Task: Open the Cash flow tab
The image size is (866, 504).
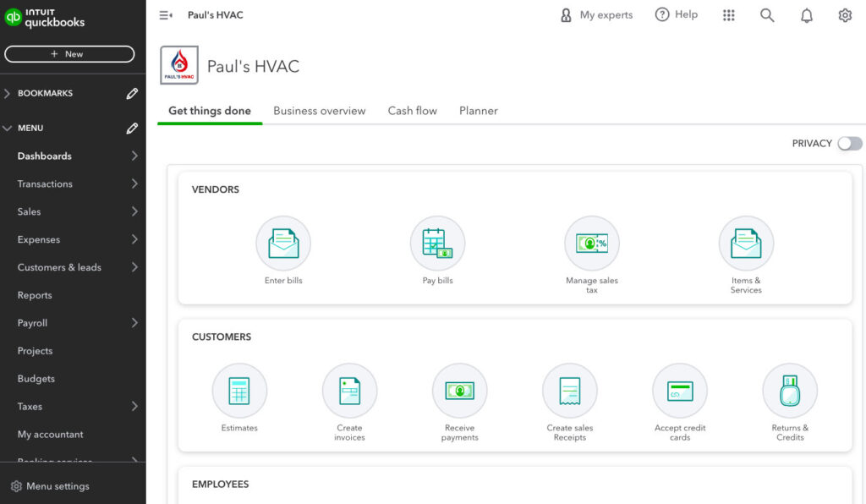Action: [412, 111]
